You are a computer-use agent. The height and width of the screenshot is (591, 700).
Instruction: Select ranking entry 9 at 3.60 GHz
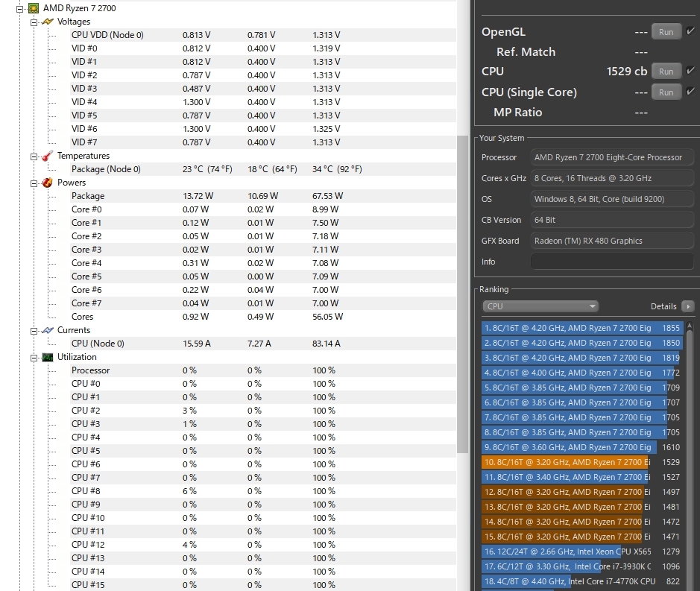click(x=582, y=447)
